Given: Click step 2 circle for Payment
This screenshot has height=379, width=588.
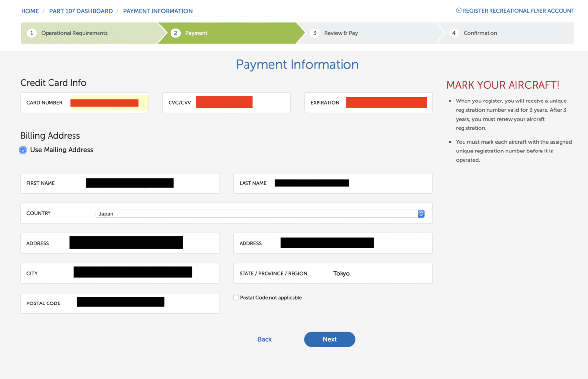Looking at the screenshot, I should 175,33.
